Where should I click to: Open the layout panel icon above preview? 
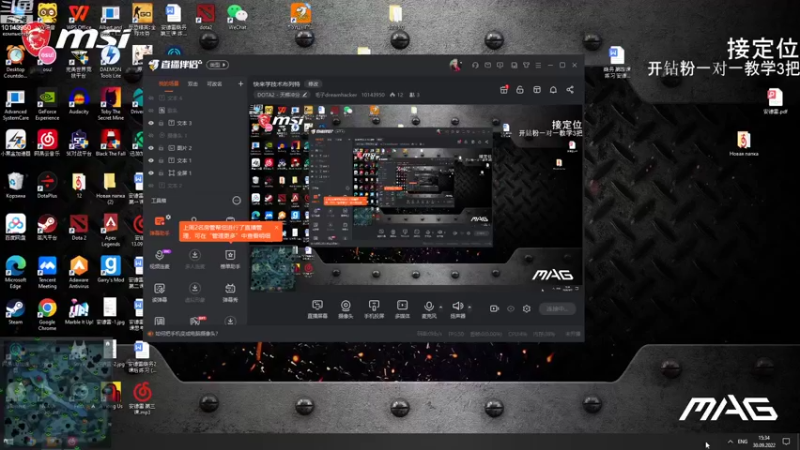pyautogui.click(x=537, y=90)
